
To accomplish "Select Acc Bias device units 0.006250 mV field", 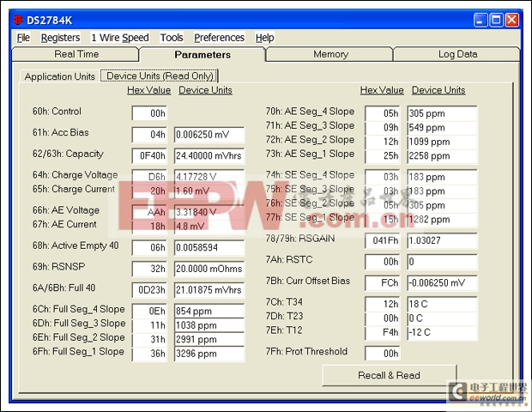I will click(209, 135).
